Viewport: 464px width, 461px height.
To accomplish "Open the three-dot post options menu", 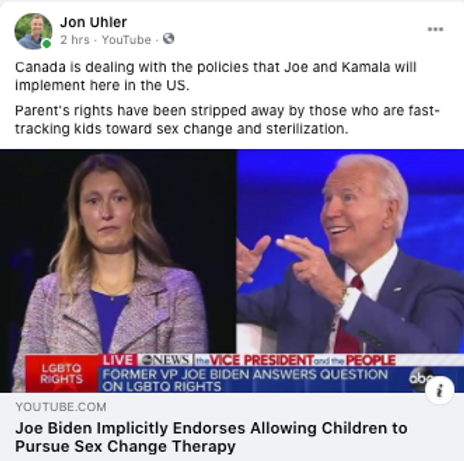I will click(x=435, y=29).
